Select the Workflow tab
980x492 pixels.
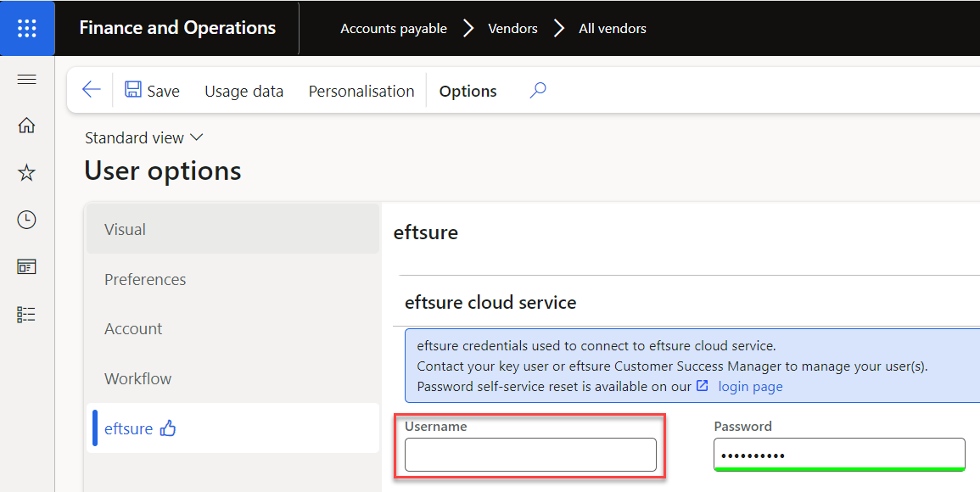click(x=232, y=378)
